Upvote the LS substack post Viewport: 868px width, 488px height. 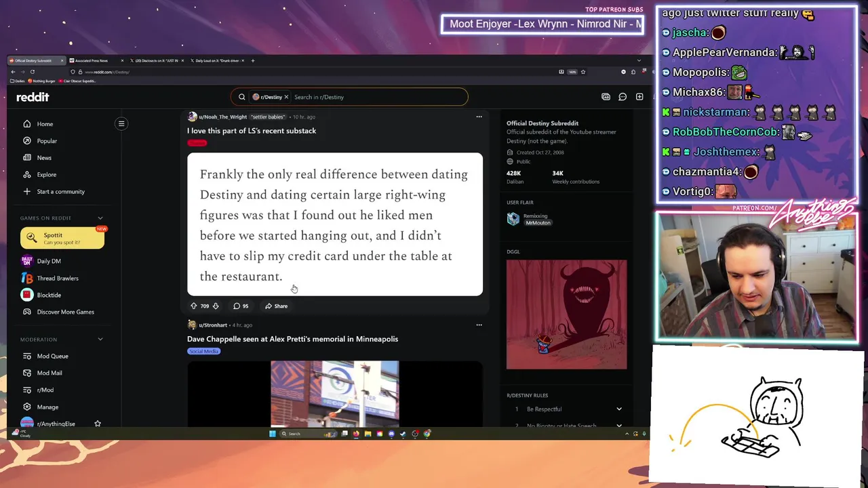point(193,306)
